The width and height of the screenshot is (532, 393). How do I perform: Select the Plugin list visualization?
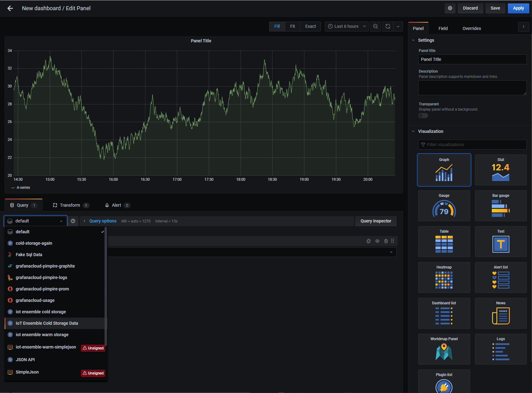(x=444, y=381)
